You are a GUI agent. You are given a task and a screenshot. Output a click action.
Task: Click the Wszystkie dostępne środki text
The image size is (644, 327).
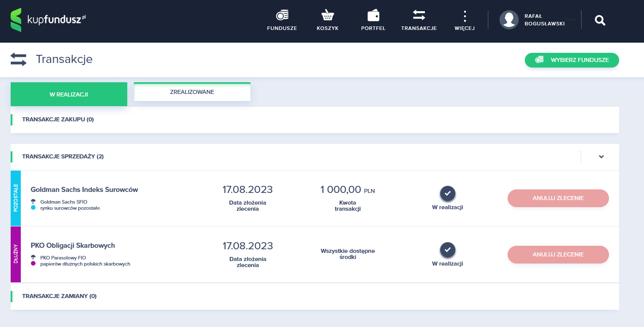[x=348, y=254]
